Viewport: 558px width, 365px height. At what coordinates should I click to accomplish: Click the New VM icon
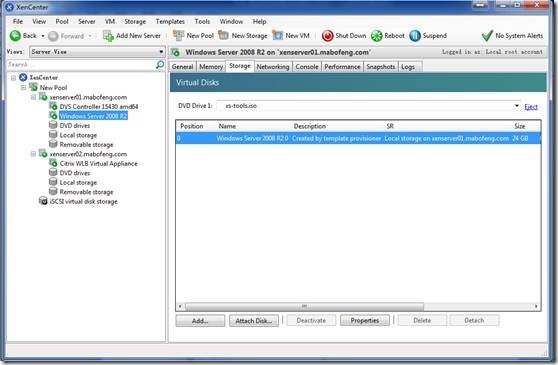coord(278,36)
